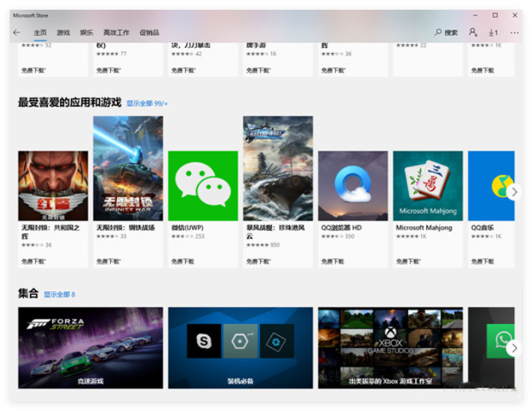Viewport: 532px width, 411px height.
Task: Show more apps with the right chevron
Action: 514,192
